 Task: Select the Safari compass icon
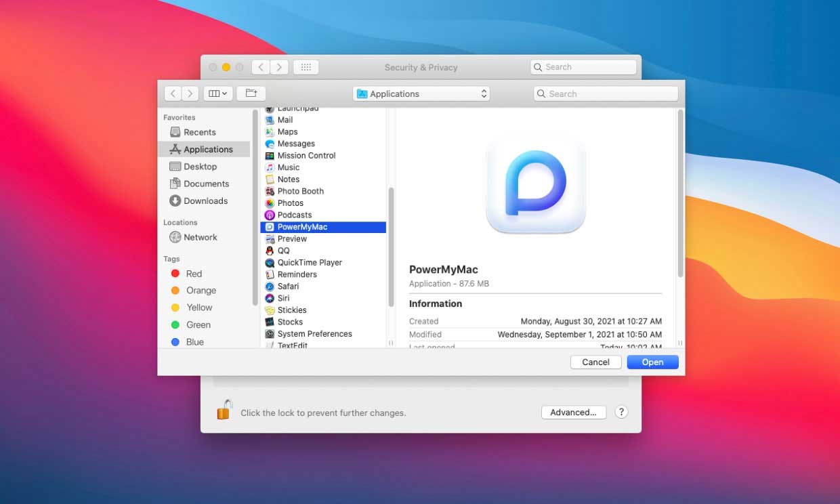pos(270,287)
